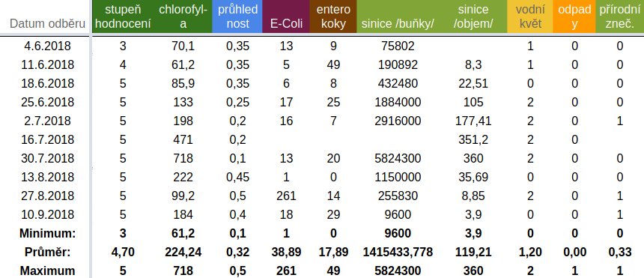Click sinice volume value 177,41

(473, 121)
